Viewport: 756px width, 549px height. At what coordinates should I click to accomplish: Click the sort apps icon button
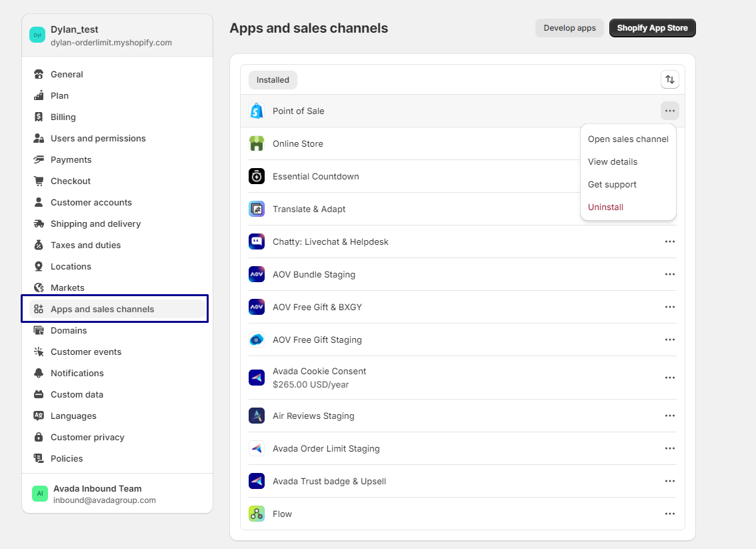670,79
